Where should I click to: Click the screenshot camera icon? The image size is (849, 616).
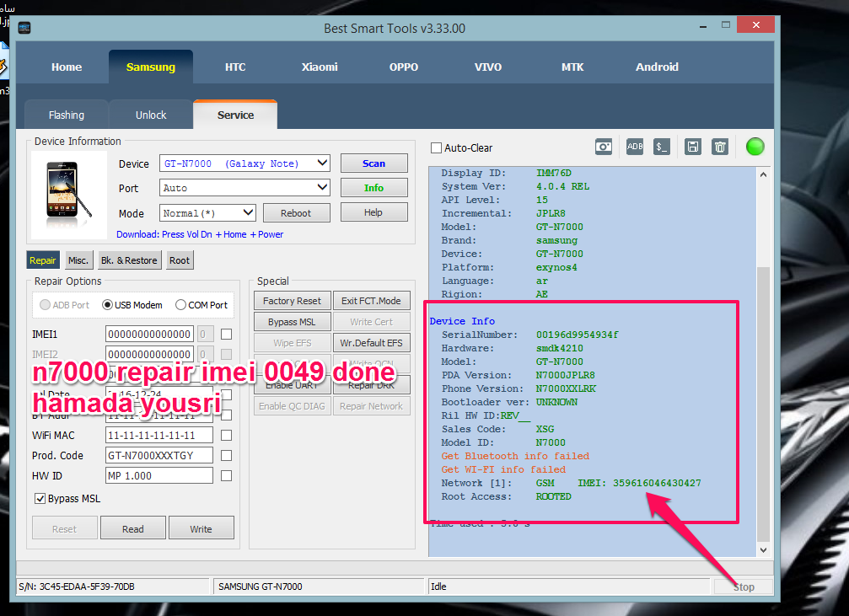[603, 147]
